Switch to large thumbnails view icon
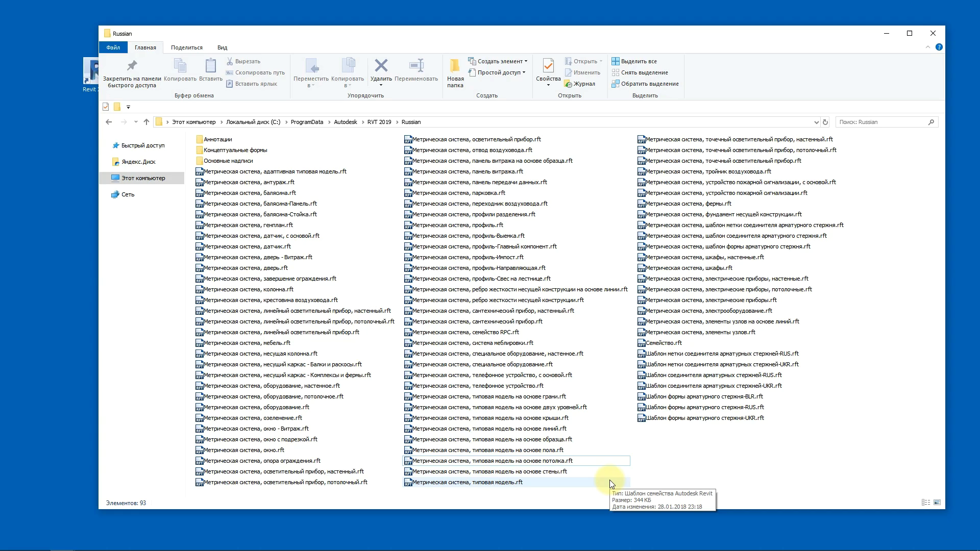 click(937, 503)
